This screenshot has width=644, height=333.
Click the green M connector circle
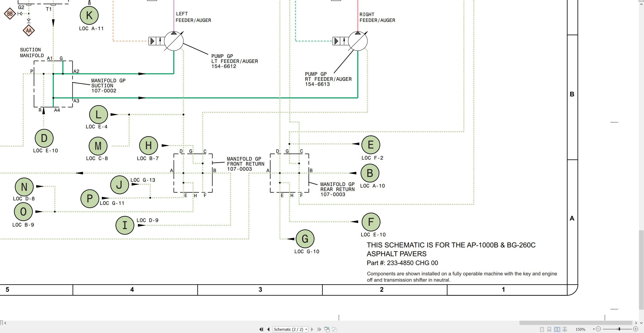point(98,146)
